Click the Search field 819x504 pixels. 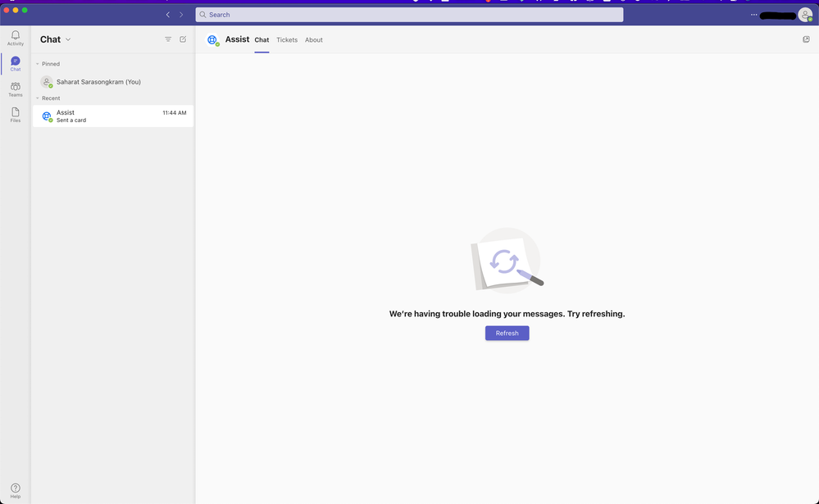tap(409, 15)
